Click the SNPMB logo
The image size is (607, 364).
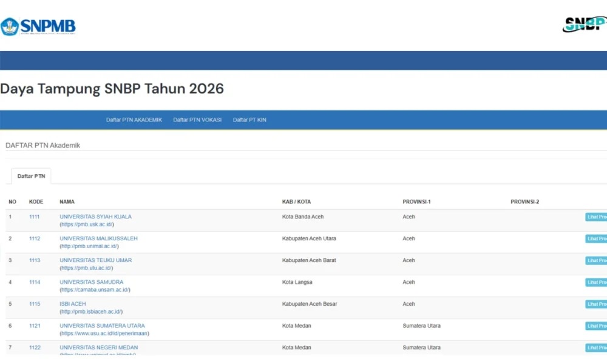[38, 26]
